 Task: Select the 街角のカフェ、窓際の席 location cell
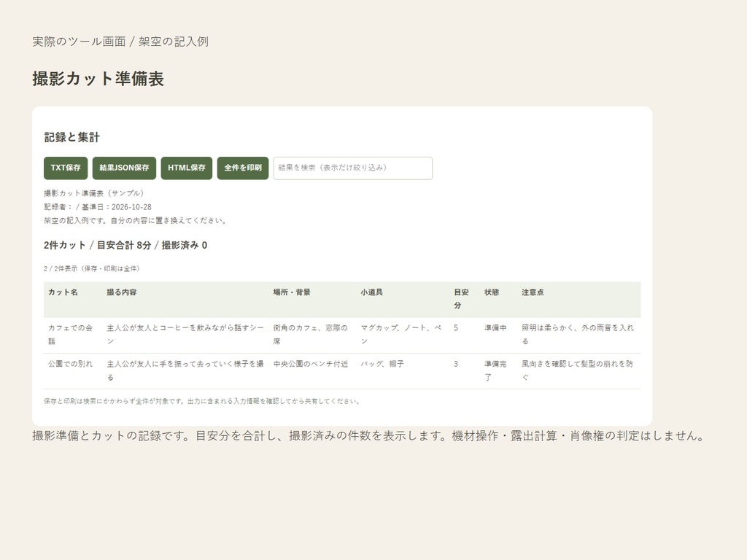311,335
